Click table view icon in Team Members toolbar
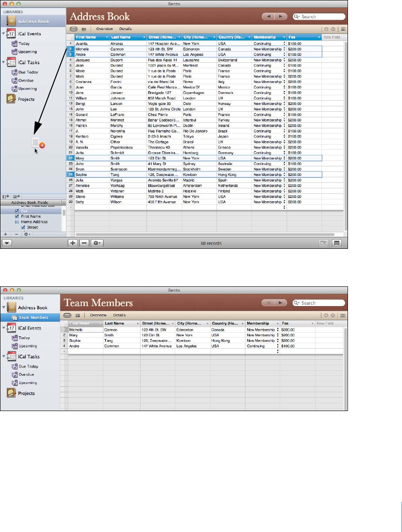This screenshot has width=402, height=532. point(67,315)
